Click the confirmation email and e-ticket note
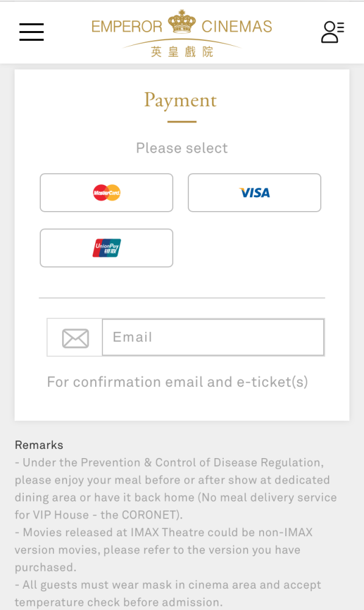Screen dimensions: 364x610 [x=177, y=382]
